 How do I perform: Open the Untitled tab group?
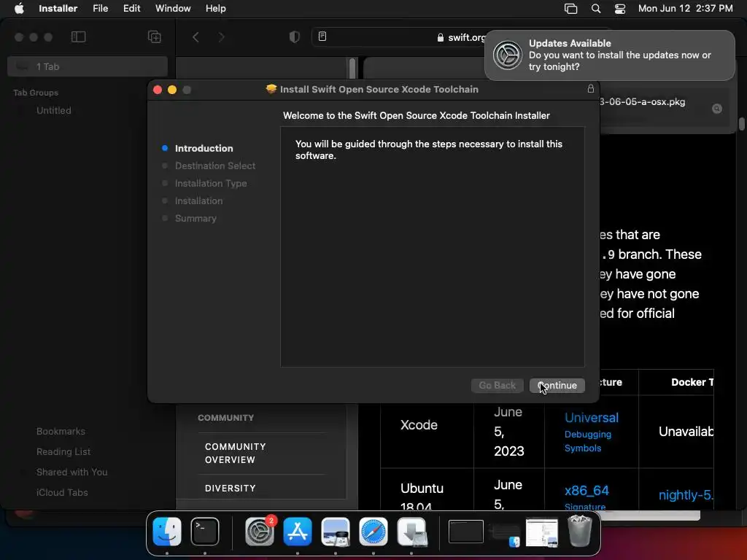click(53, 111)
